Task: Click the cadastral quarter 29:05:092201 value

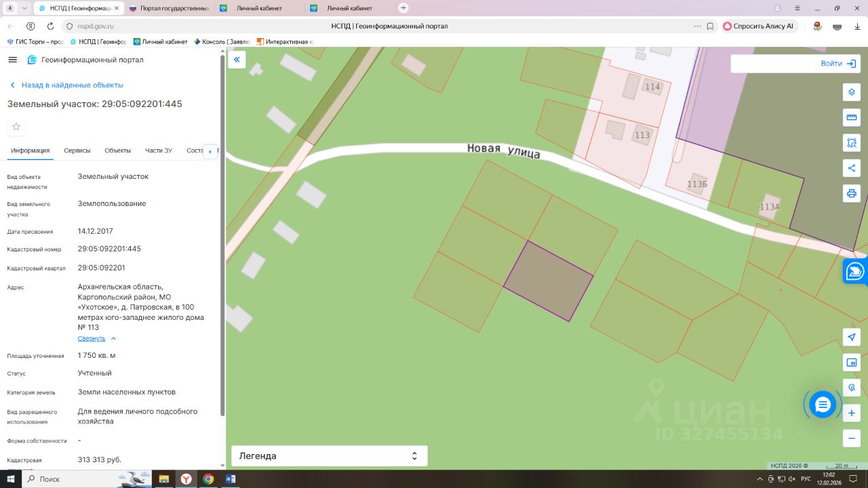Action: (x=102, y=268)
